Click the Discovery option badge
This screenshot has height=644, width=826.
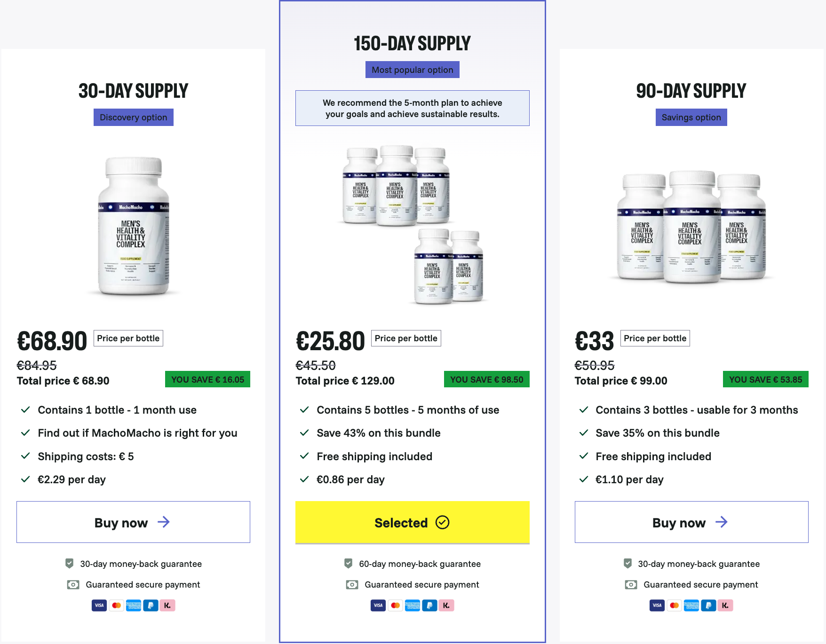point(134,118)
